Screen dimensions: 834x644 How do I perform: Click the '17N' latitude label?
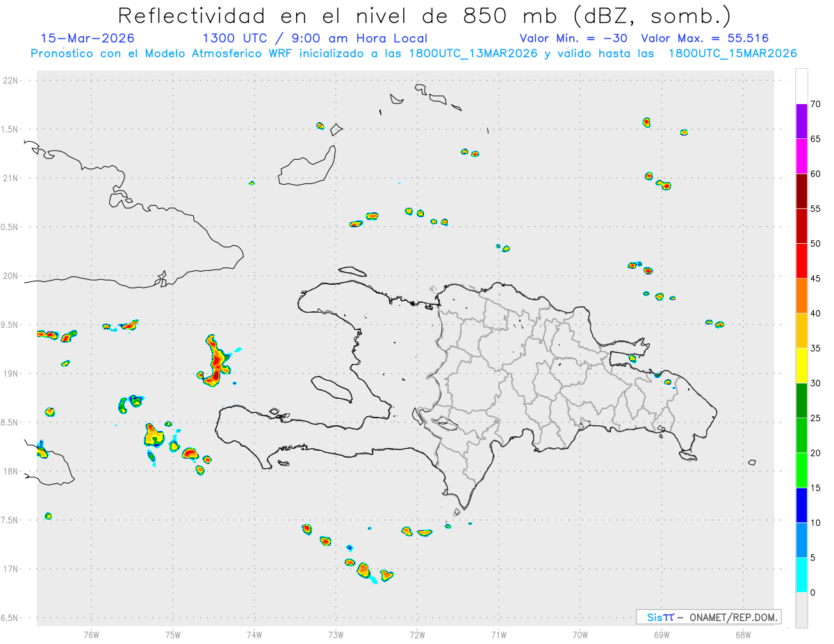point(12,569)
